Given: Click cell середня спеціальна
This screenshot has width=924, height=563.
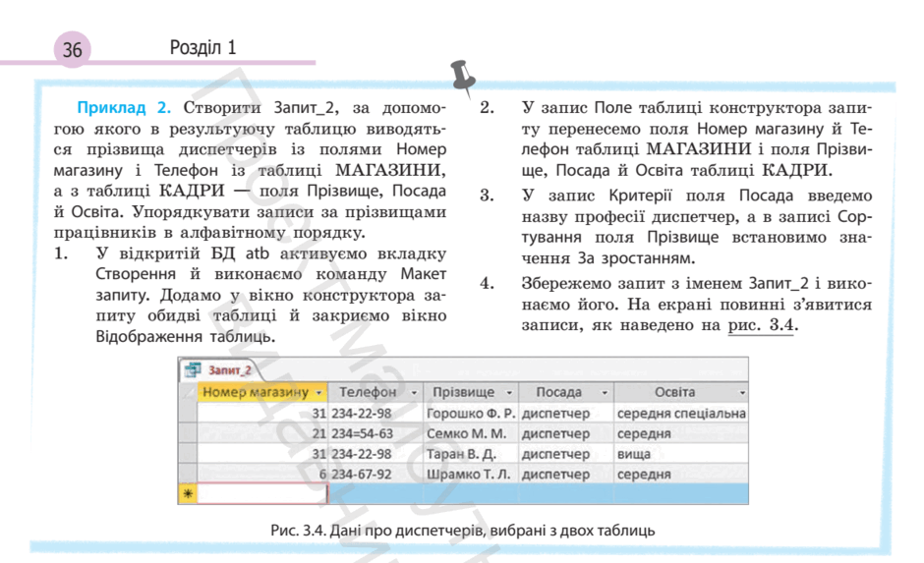Looking at the screenshot, I should coord(681,413).
